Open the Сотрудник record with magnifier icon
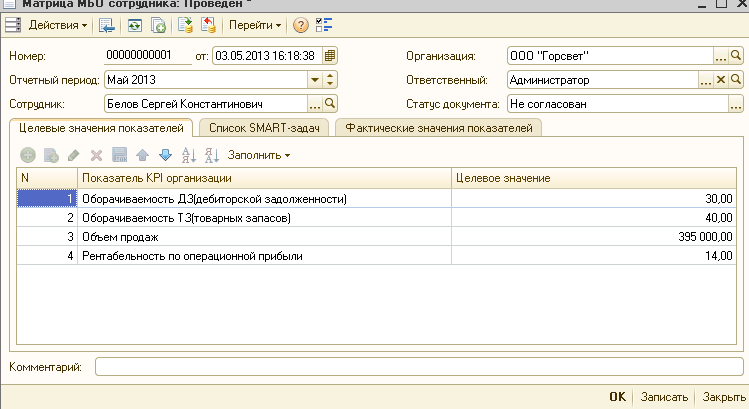The height and width of the screenshot is (409, 749). coord(330,103)
